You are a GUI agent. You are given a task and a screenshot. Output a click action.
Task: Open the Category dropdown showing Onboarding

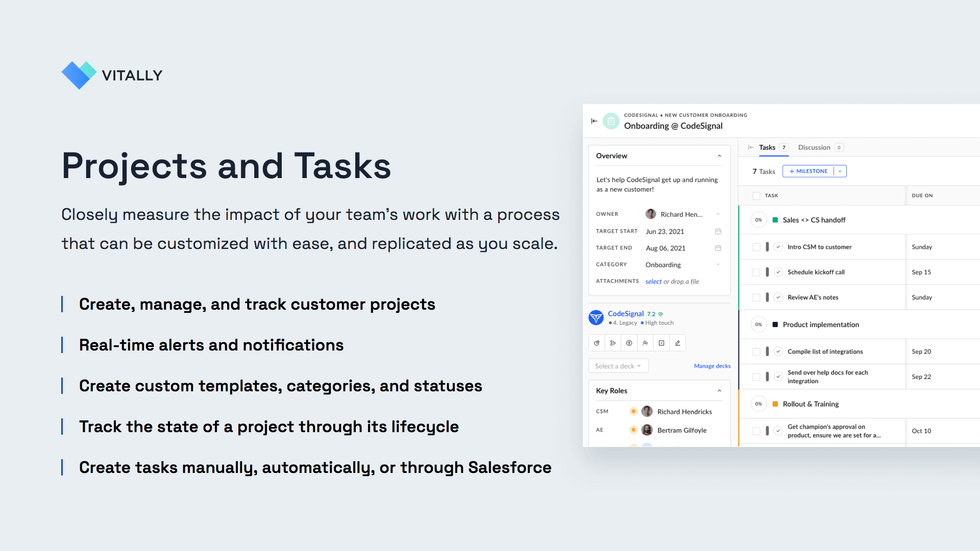[683, 265]
